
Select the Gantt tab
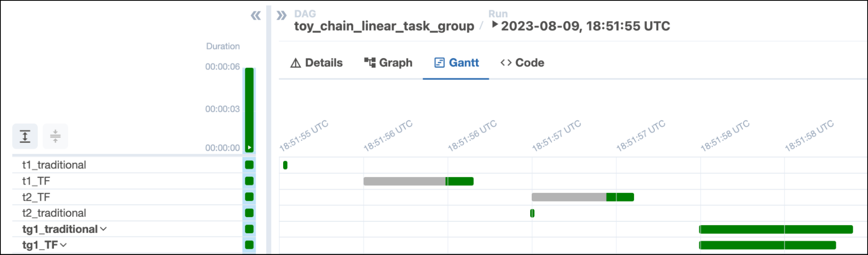tap(456, 63)
